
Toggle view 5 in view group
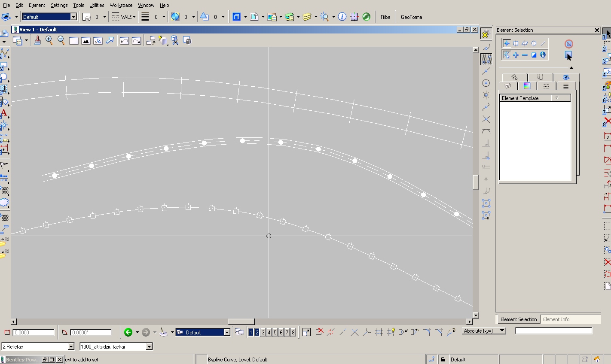click(x=275, y=332)
